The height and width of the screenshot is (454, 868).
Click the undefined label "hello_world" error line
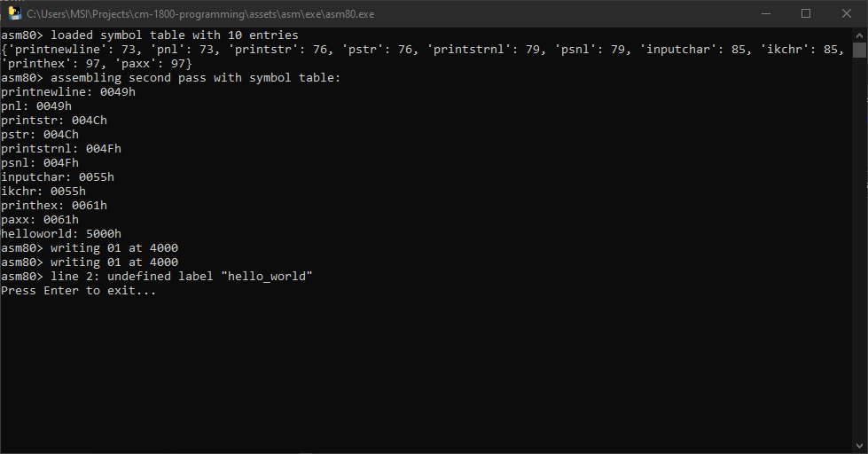(x=157, y=277)
